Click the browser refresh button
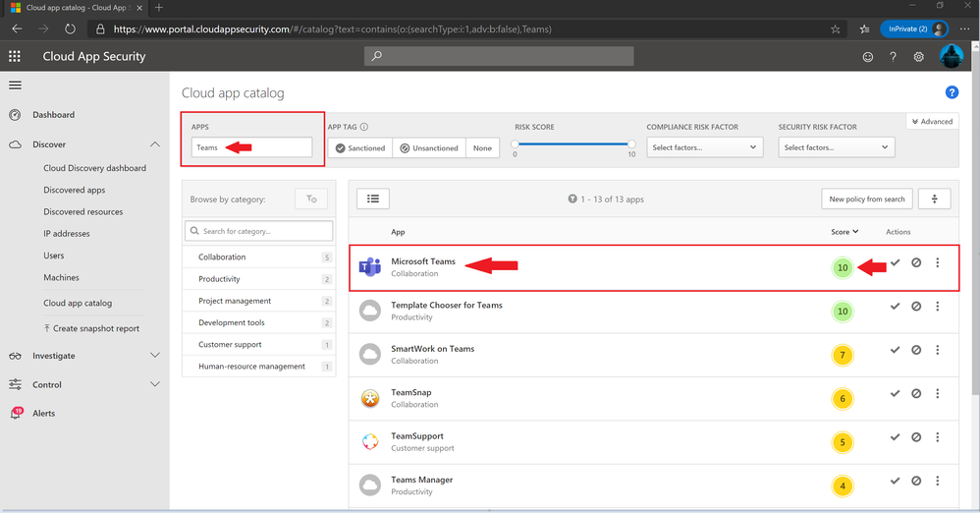The width and height of the screenshot is (980, 513). pos(70,28)
